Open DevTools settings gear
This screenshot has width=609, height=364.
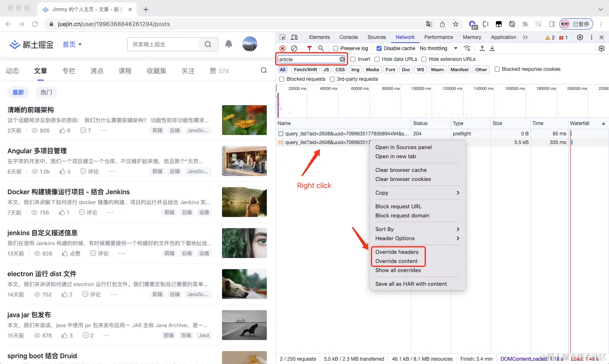click(580, 37)
